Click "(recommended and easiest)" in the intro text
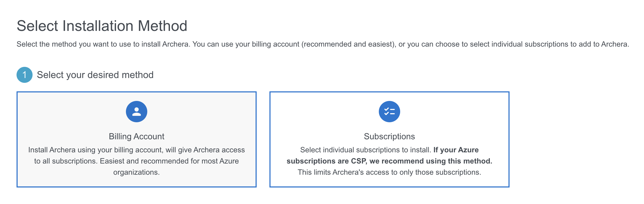 point(349,44)
